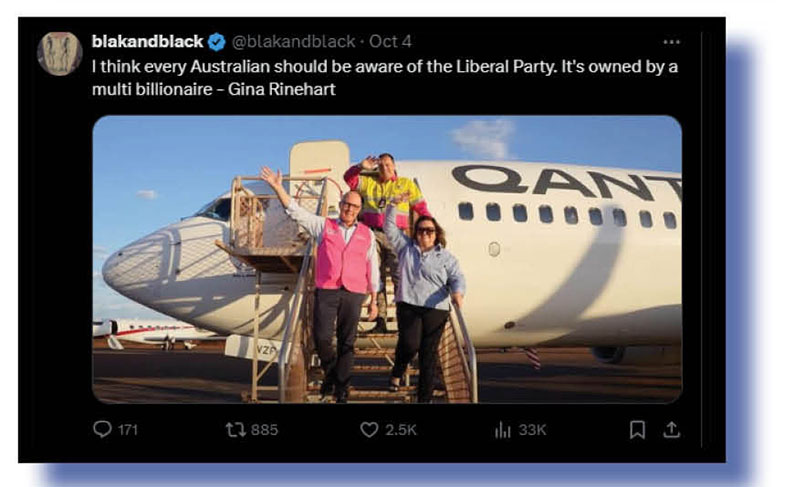Viewport: 794px width, 487px height.
Task: Bookmark the post with the bookmark icon
Action: (637, 430)
